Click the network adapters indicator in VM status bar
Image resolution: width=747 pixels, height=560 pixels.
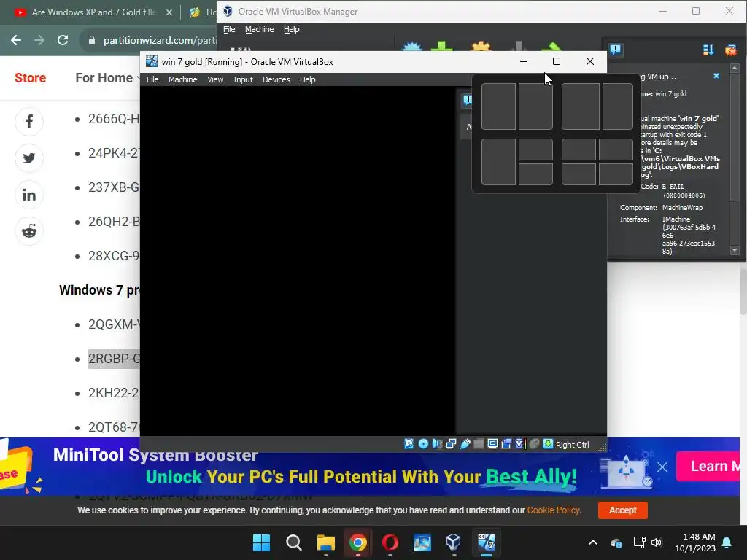[x=451, y=444]
